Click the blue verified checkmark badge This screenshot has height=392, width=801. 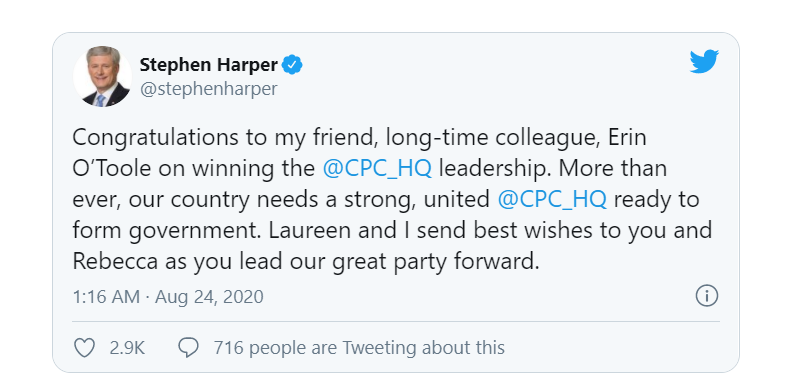point(293,65)
